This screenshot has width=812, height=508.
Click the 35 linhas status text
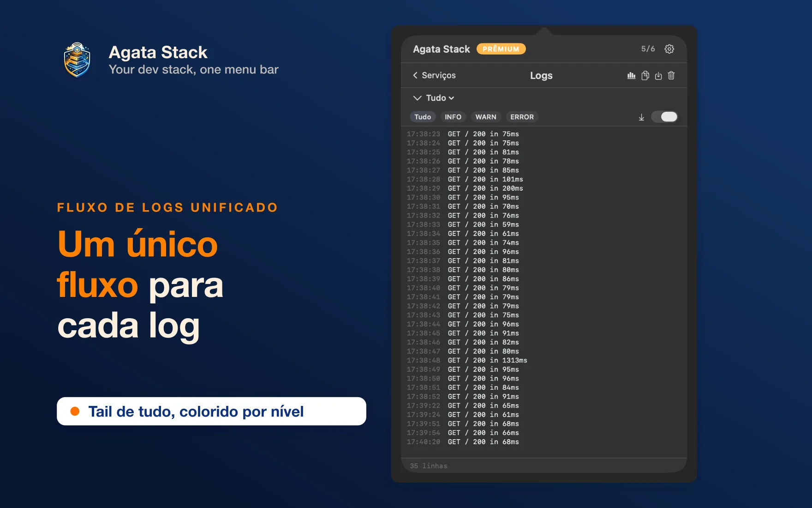tap(429, 466)
